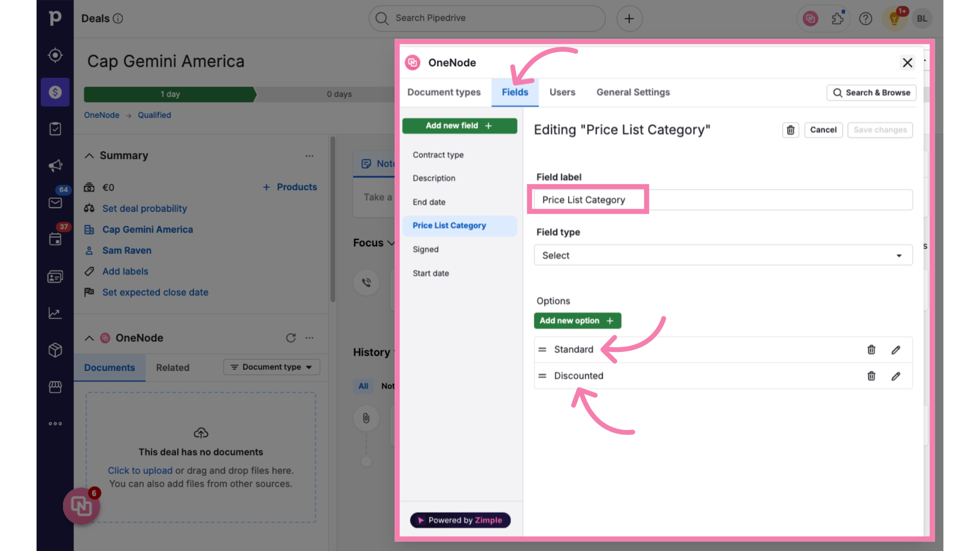
Task: Open the Document type filter dropdown
Action: (272, 367)
